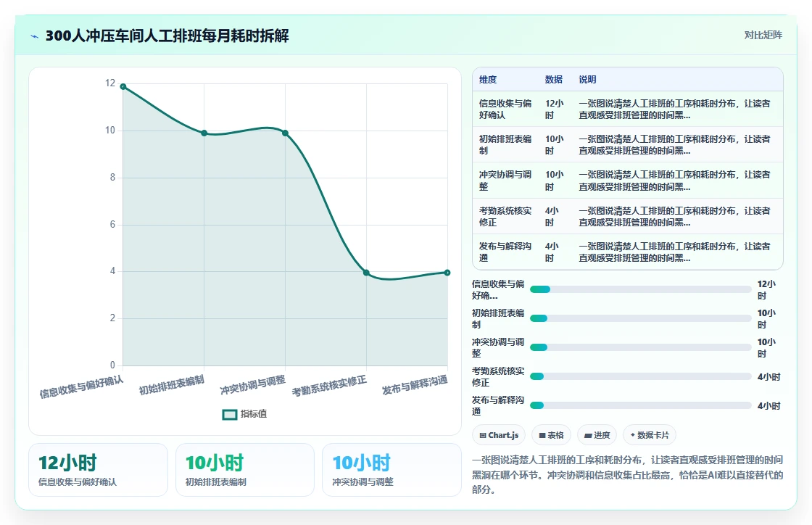This screenshot has height=525, width=812.
Task: Click the Chart.js tag
Action: pyautogui.click(x=499, y=435)
